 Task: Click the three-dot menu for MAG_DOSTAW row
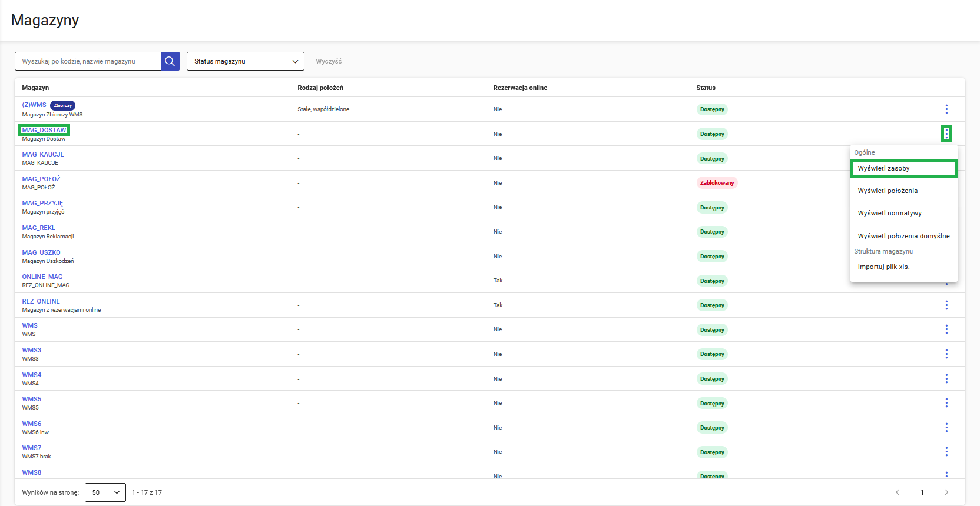[946, 134]
